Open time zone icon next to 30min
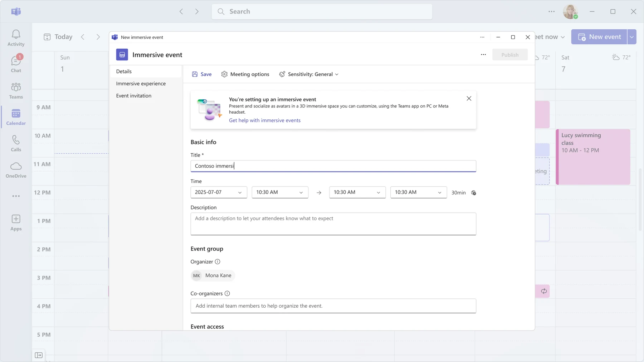Screen dimensions: 644x362 click(473, 193)
